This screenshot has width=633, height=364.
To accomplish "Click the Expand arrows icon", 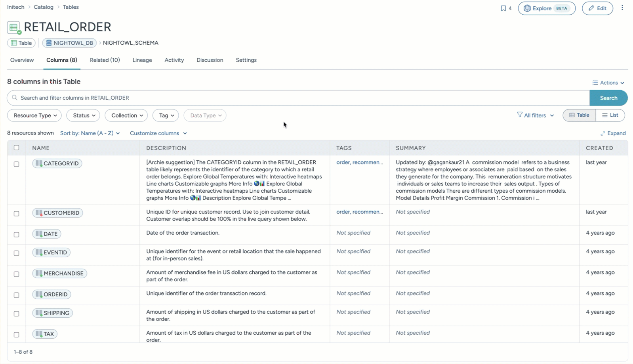I will (x=603, y=133).
